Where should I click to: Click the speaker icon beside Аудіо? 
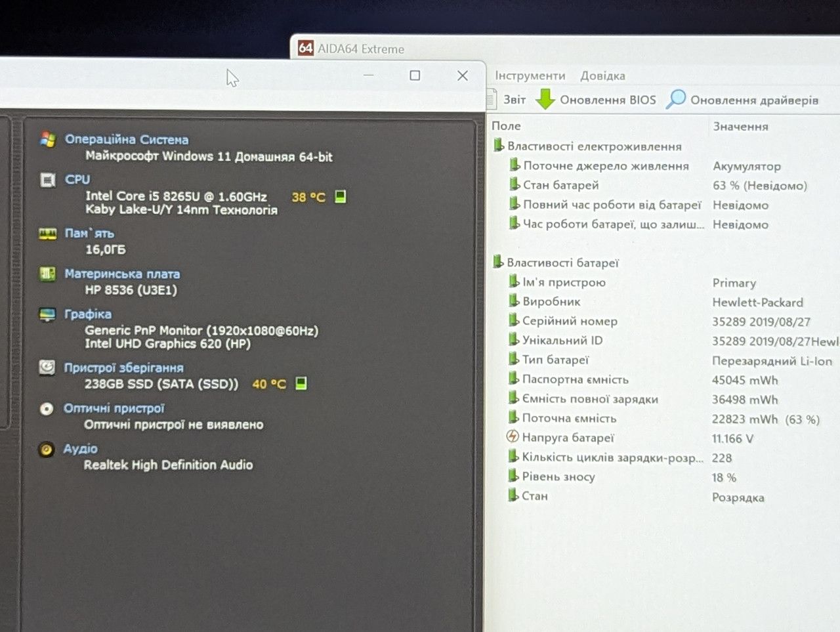click(46, 450)
